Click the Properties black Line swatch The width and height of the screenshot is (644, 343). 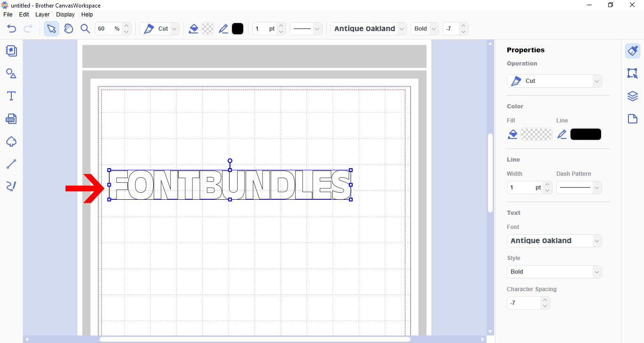586,134
